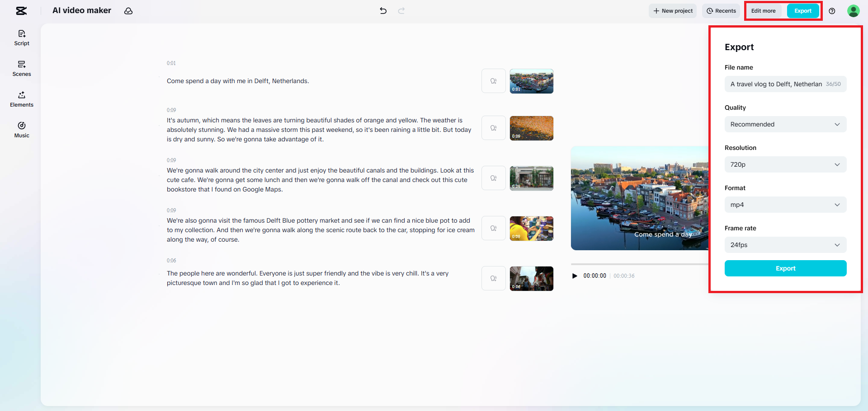Add a voiceover to the first scene
This screenshot has width=868, height=411.
tap(493, 81)
